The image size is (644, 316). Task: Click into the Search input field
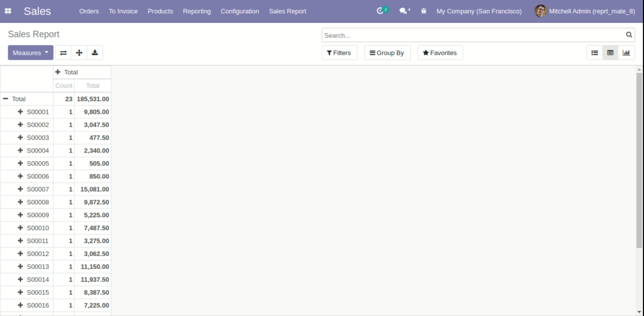pos(471,35)
